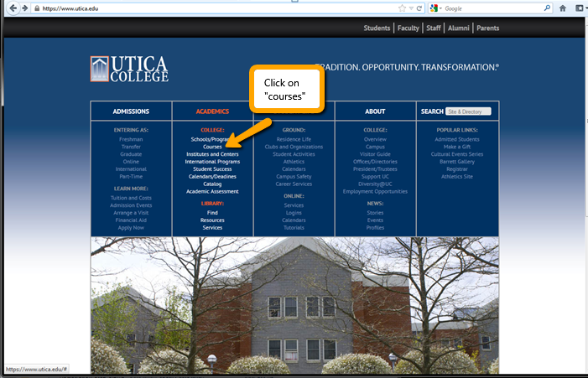588x378 pixels.
Task: Open the Students top link
Action: pos(377,28)
